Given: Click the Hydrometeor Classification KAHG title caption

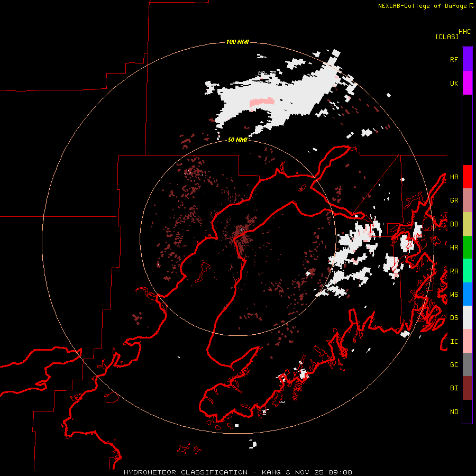Looking at the screenshot, I should tap(237, 472).
